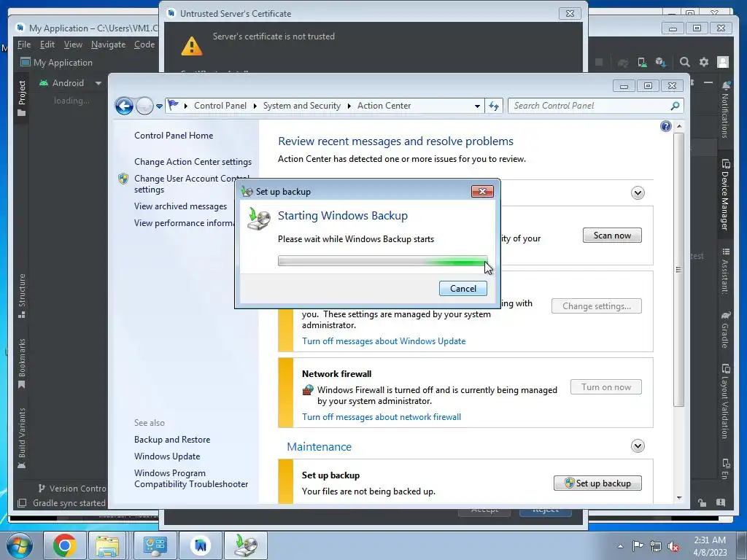Viewport: 747px width, 560px height.
Task: Open the Structure side tab
Action: tap(21, 296)
